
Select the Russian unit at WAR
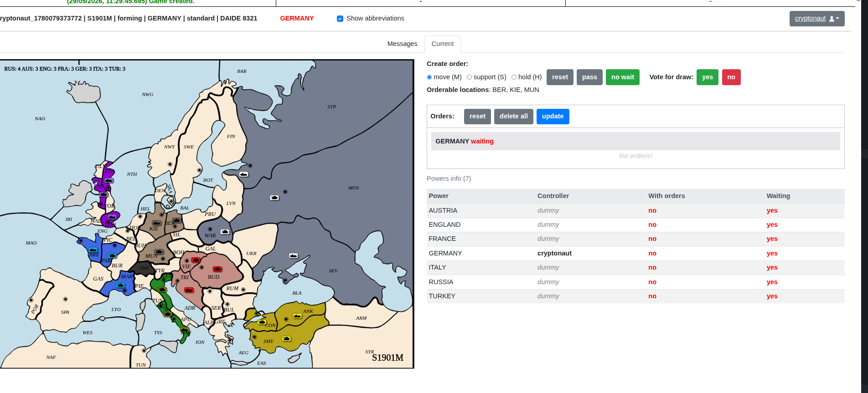(x=225, y=232)
